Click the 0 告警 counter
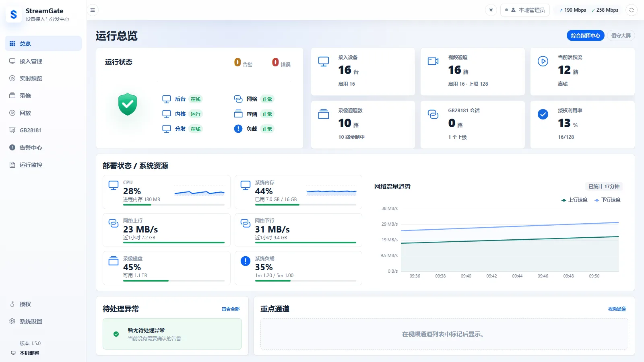 point(243,62)
